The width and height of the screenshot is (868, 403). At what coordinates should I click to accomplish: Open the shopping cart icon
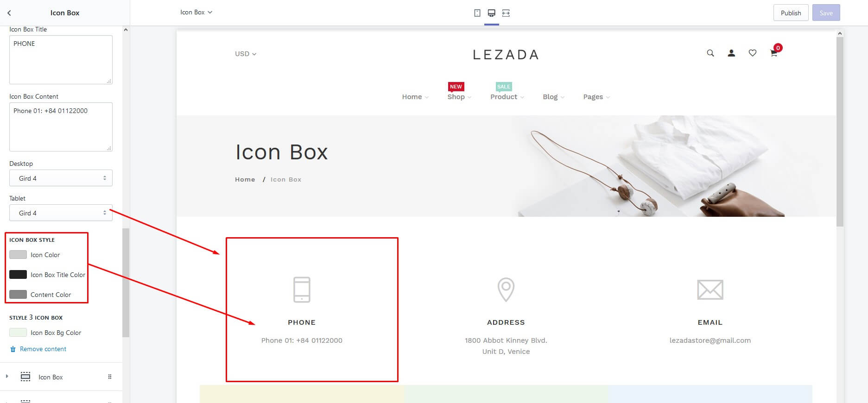773,53
